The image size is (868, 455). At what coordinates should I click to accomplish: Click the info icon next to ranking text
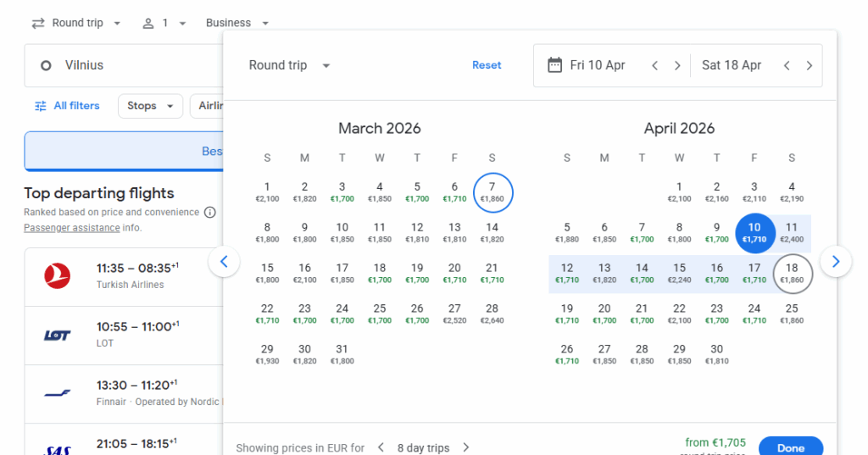(x=210, y=213)
